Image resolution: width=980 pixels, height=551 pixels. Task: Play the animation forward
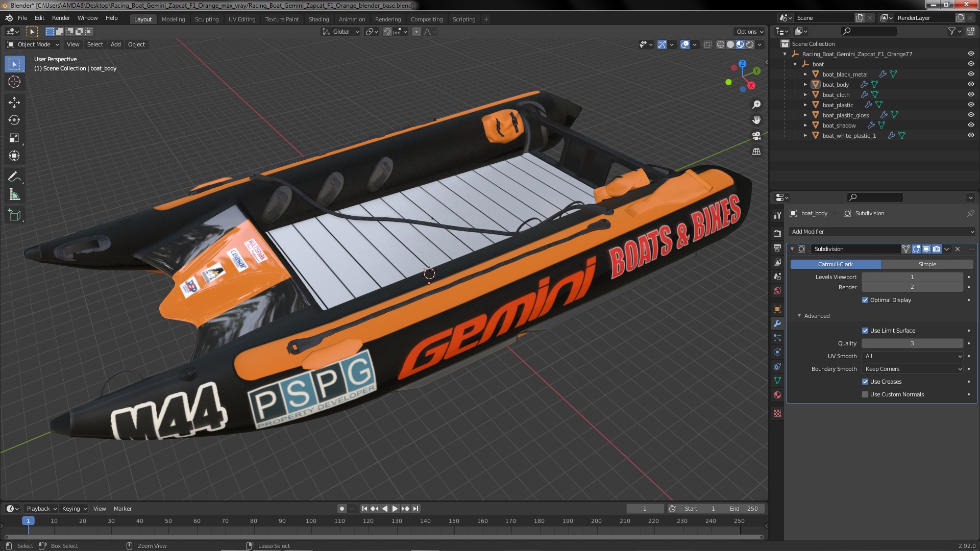pyautogui.click(x=395, y=509)
